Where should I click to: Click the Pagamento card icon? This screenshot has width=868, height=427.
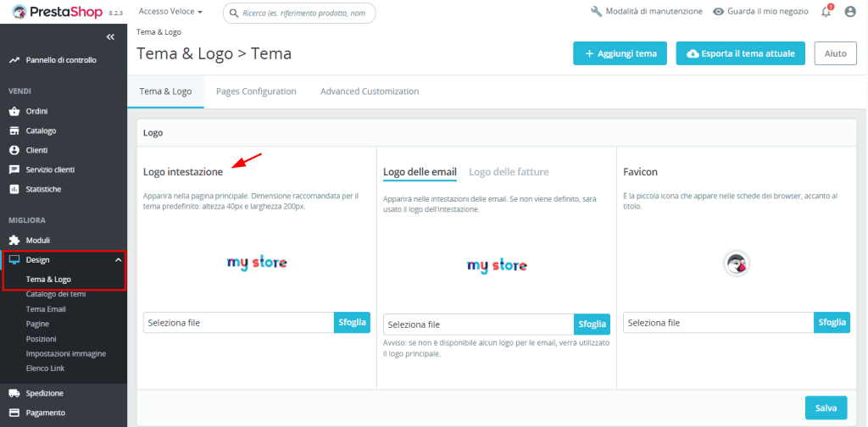tap(14, 413)
